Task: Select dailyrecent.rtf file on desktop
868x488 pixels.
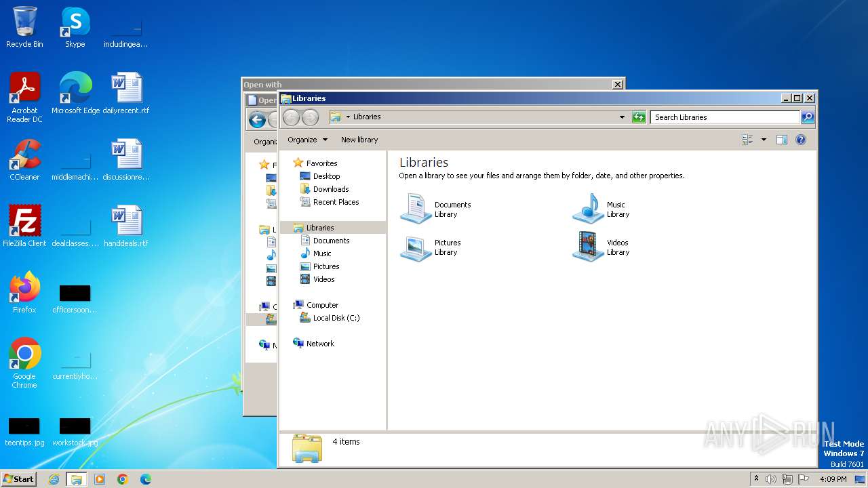Action: (x=126, y=93)
